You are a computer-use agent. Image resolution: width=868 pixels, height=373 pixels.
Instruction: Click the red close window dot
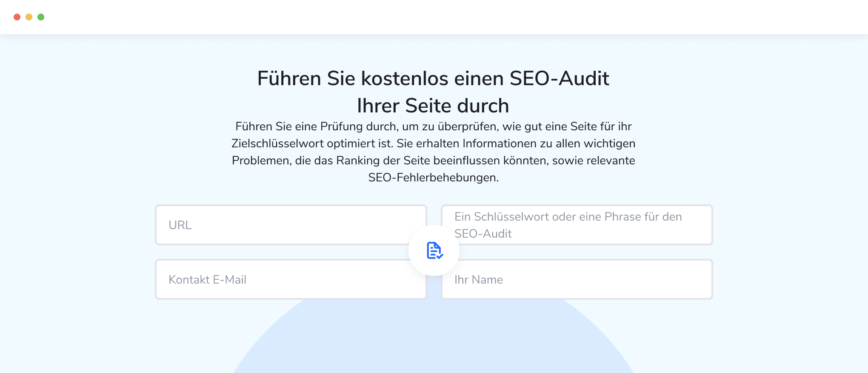coord(17,17)
